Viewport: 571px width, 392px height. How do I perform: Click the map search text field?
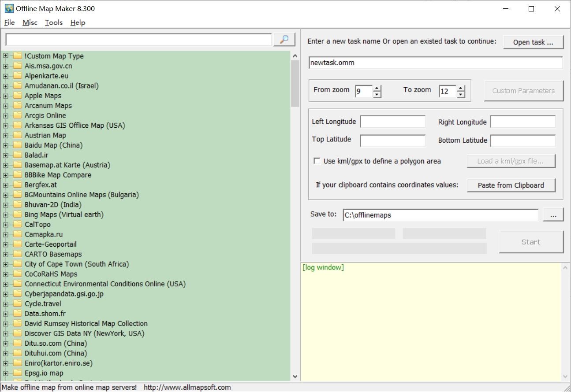click(x=138, y=40)
